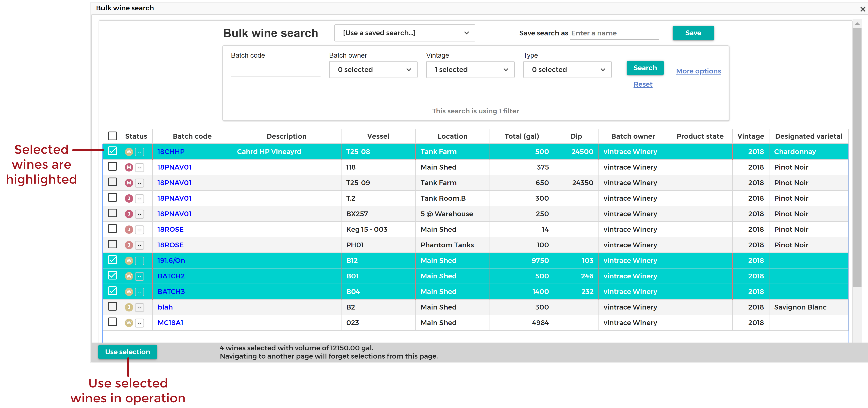Click the J status icon for vessel PH01
The height and width of the screenshot is (408, 868).
129,245
